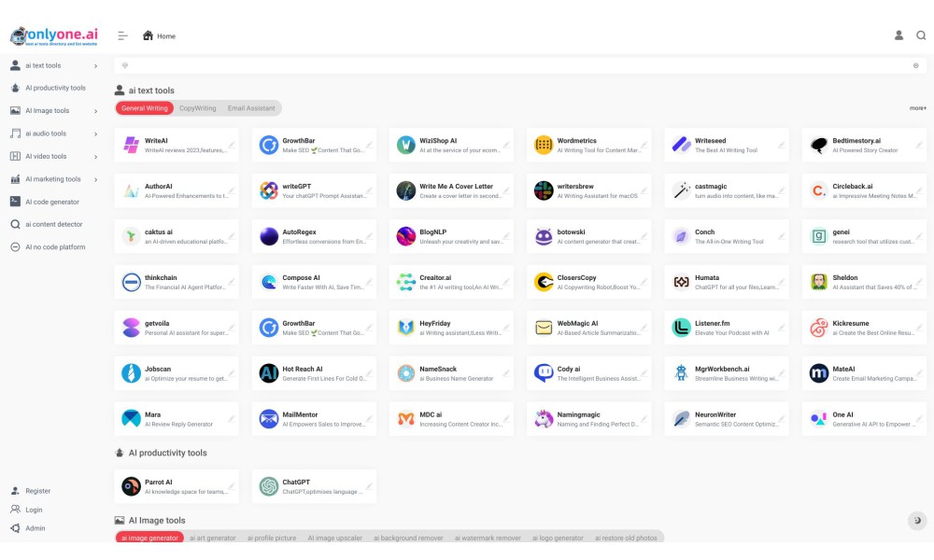Open the thinkchain card
Image resolution: width=934 pixels, height=560 pixels.
(177, 282)
